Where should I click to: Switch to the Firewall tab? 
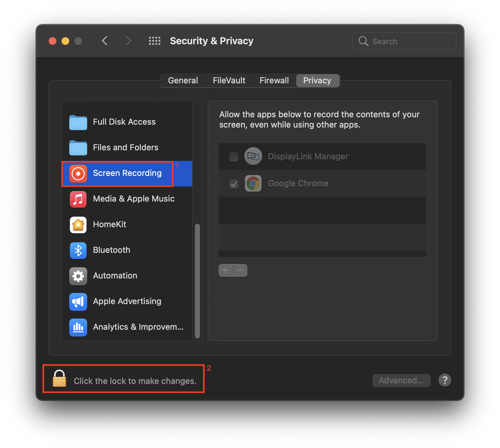click(274, 80)
